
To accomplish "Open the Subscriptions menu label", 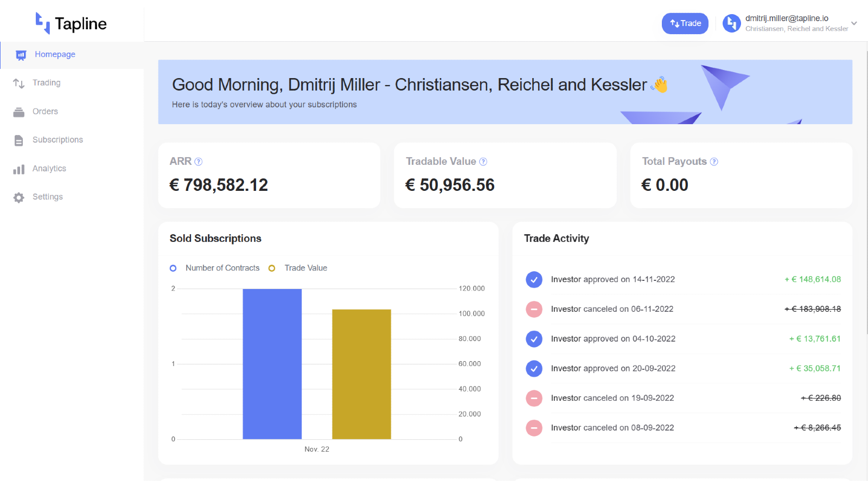I will pos(58,140).
